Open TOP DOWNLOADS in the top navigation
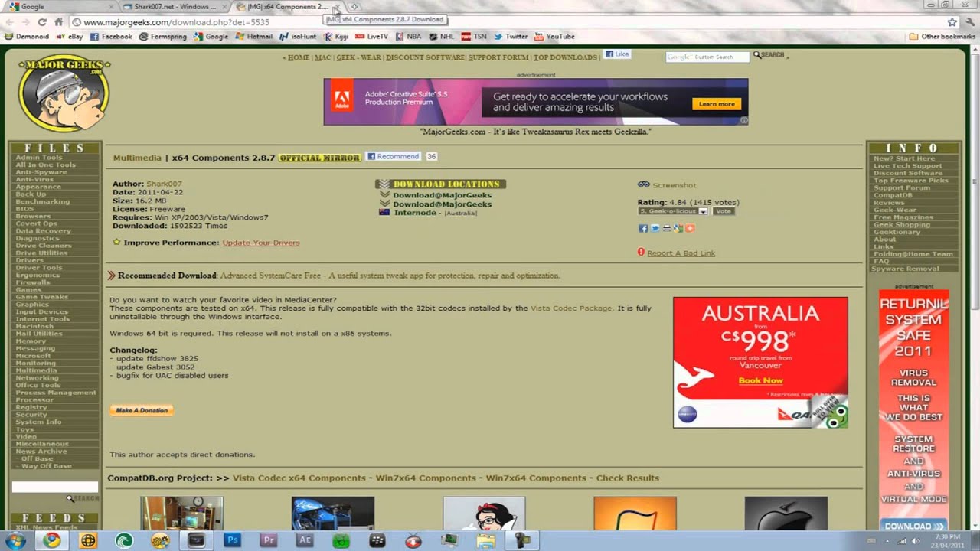Image resolution: width=980 pixels, height=551 pixels. pos(565,57)
